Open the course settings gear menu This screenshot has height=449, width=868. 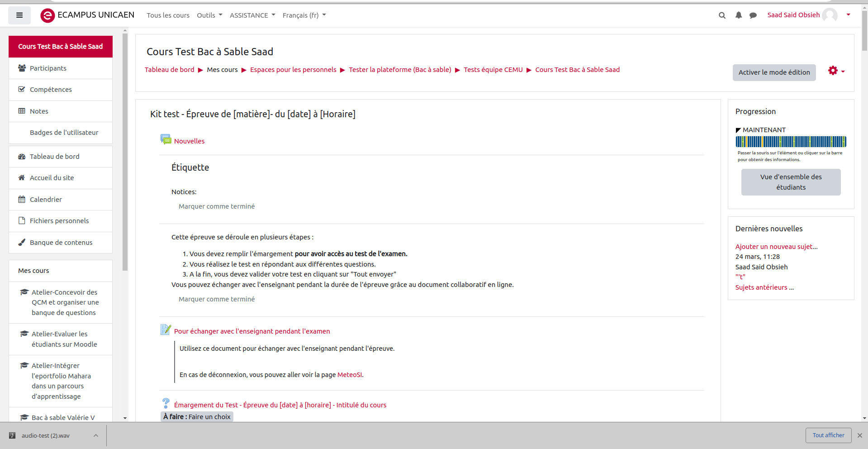coord(836,71)
